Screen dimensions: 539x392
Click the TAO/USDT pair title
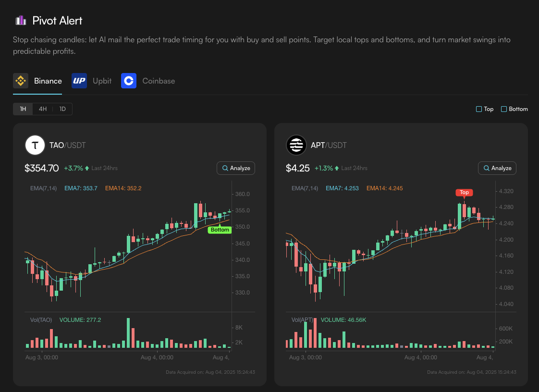click(68, 145)
